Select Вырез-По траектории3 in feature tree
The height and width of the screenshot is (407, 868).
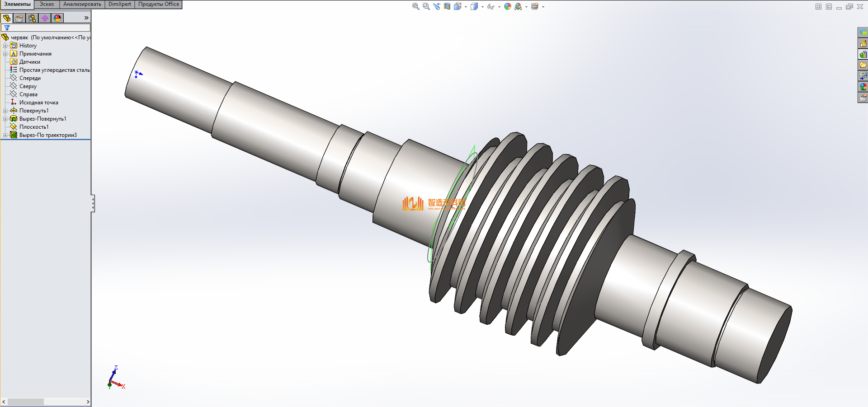click(48, 135)
